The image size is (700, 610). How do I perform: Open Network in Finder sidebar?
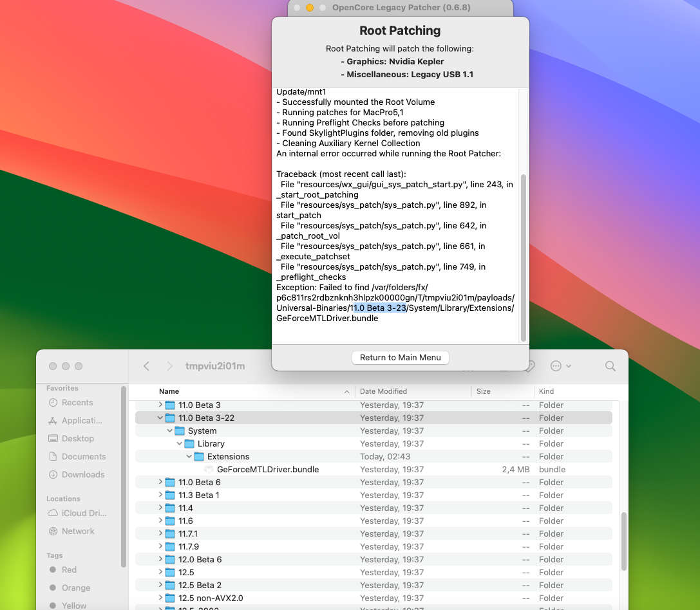[x=78, y=531]
